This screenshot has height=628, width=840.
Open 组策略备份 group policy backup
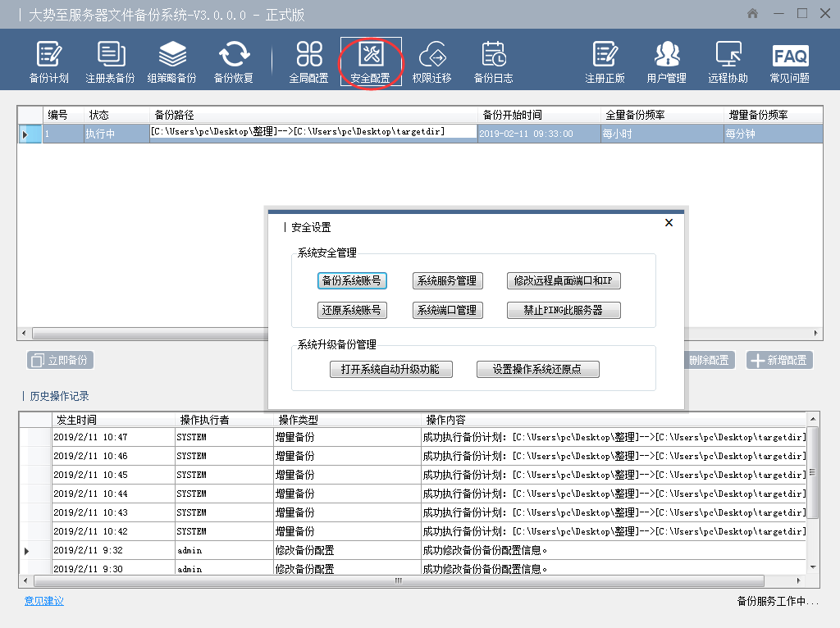click(x=171, y=62)
